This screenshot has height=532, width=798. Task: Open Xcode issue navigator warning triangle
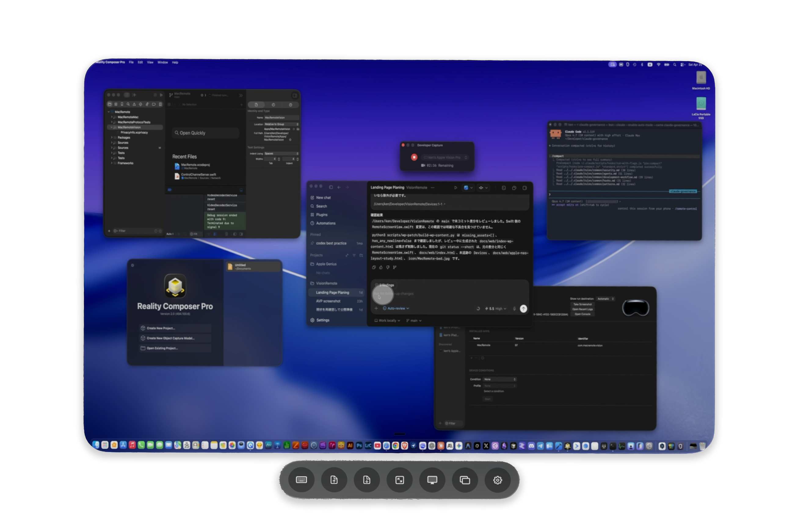(x=134, y=104)
